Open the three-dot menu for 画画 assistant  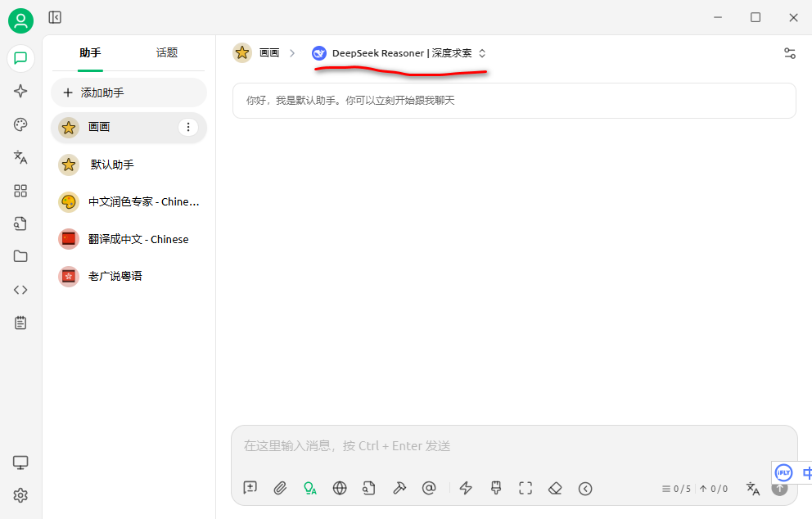188,128
